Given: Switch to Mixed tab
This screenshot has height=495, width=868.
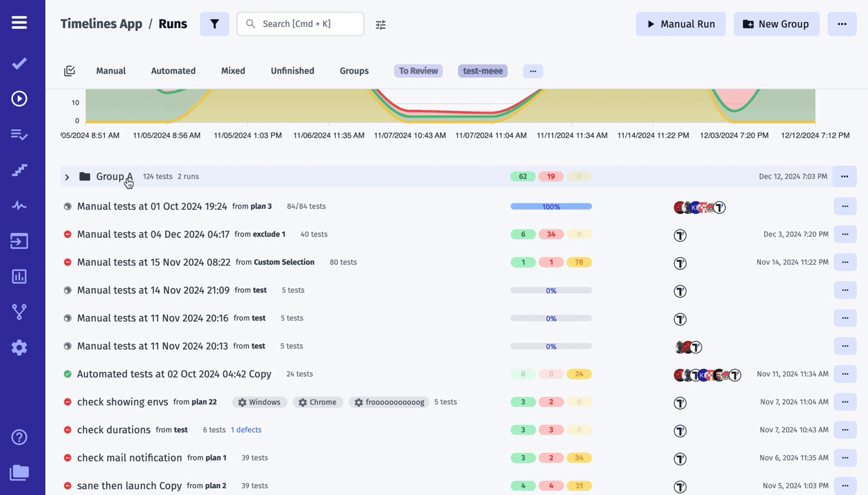Looking at the screenshot, I should (x=233, y=71).
